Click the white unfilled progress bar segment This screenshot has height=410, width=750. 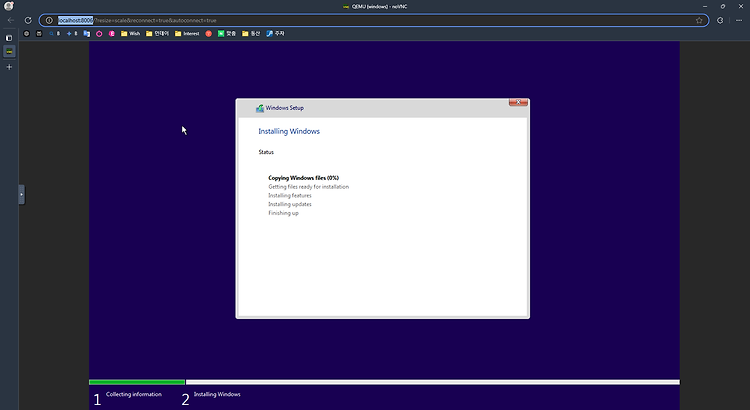[x=432, y=382]
